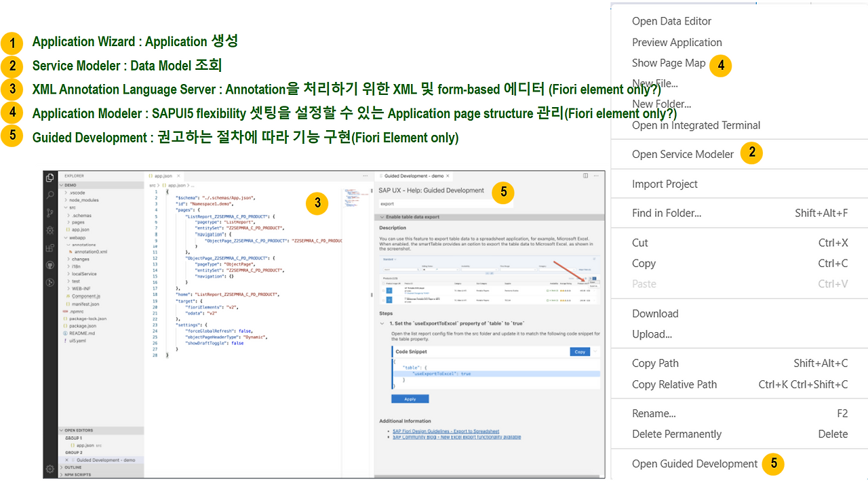The width and height of the screenshot is (868, 484).
Task: Expand the pages folder
Action: click(x=68, y=222)
